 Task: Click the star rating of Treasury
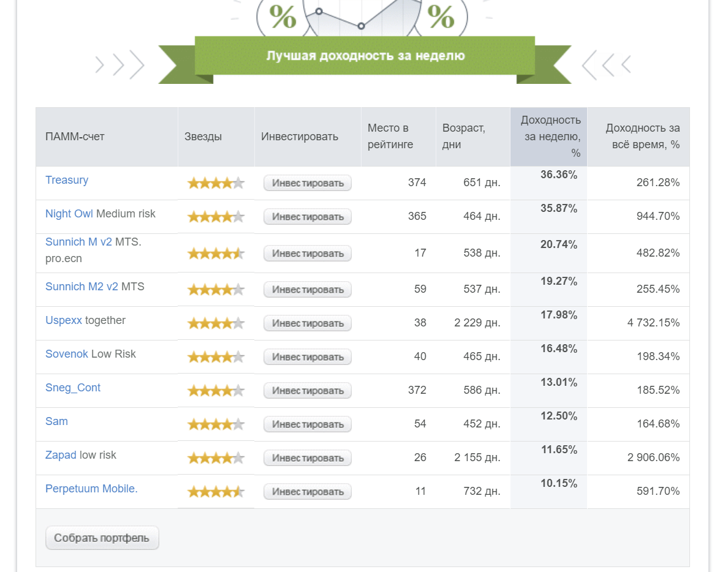click(x=216, y=183)
